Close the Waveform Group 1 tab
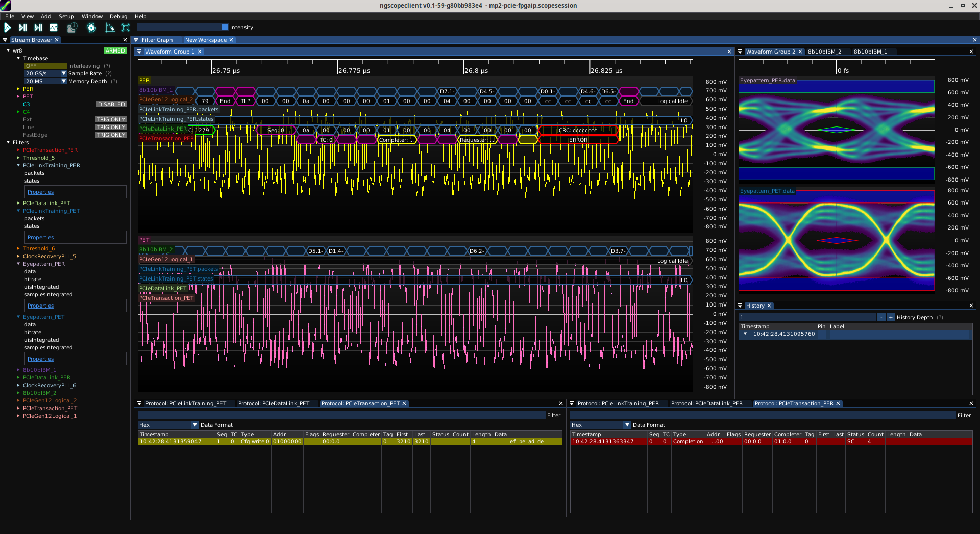 tap(200, 52)
